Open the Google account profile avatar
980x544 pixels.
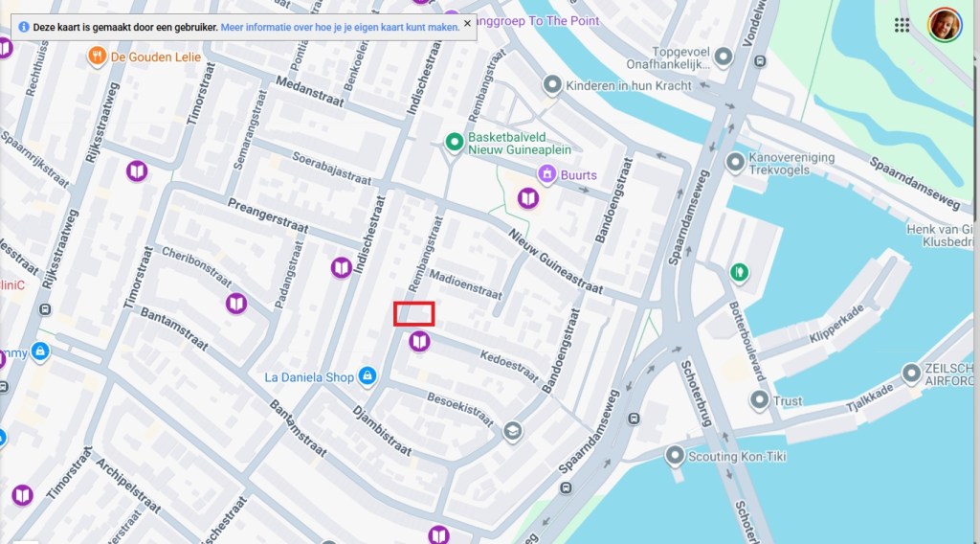pos(945,25)
